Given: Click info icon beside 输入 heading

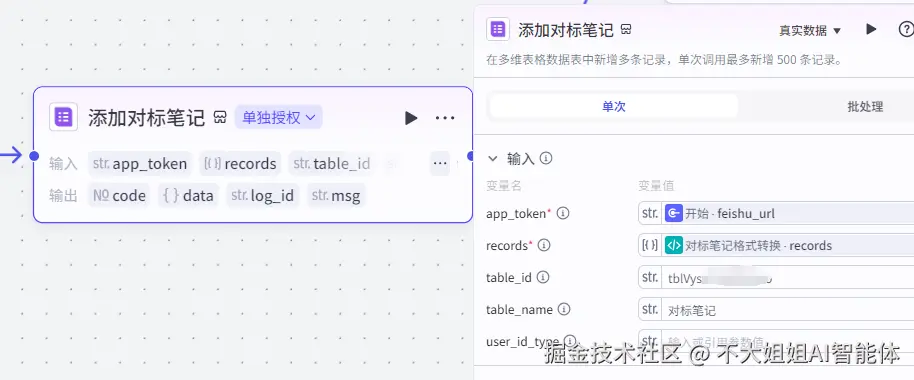Looking at the screenshot, I should (546, 158).
